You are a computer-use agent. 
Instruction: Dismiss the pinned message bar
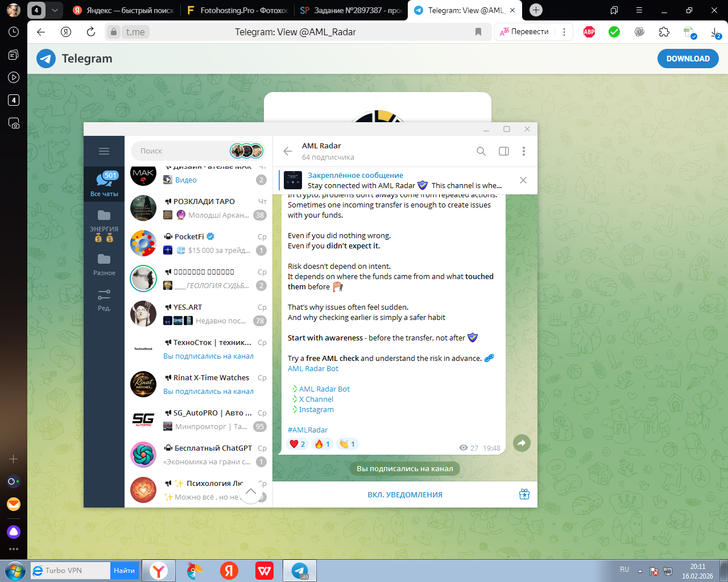[x=523, y=180]
